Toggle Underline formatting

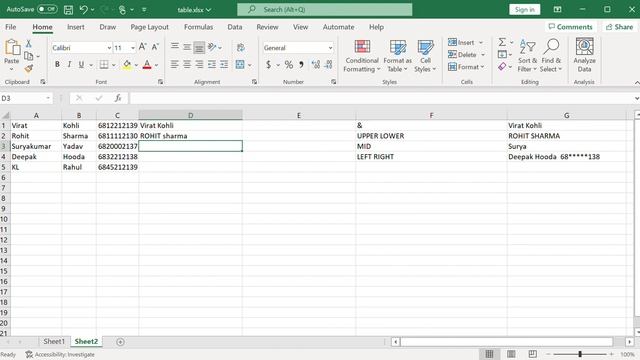coord(81,64)
